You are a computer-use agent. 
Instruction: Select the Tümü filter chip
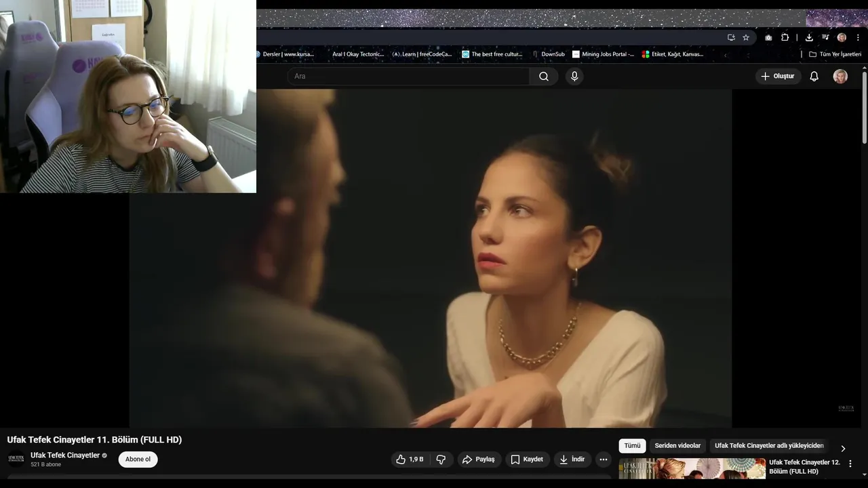tap(632, 446)
